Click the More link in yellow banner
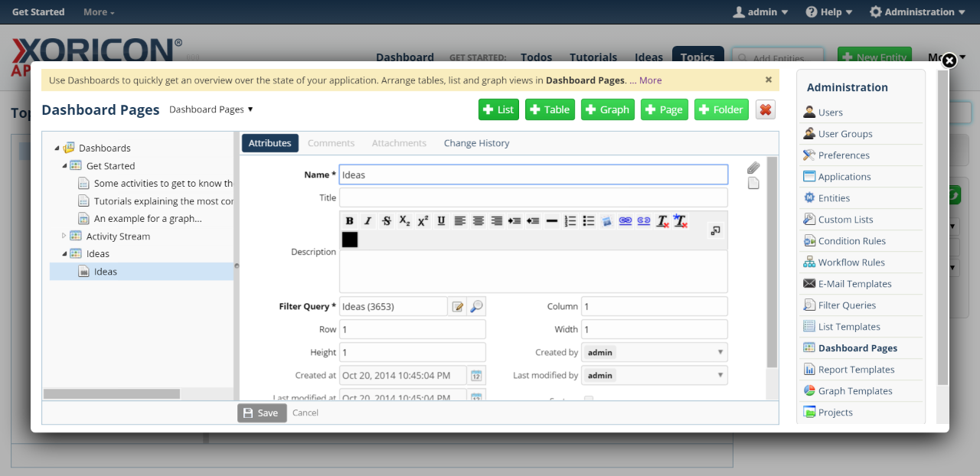980x476 pixels. click(x=650, y=80)
